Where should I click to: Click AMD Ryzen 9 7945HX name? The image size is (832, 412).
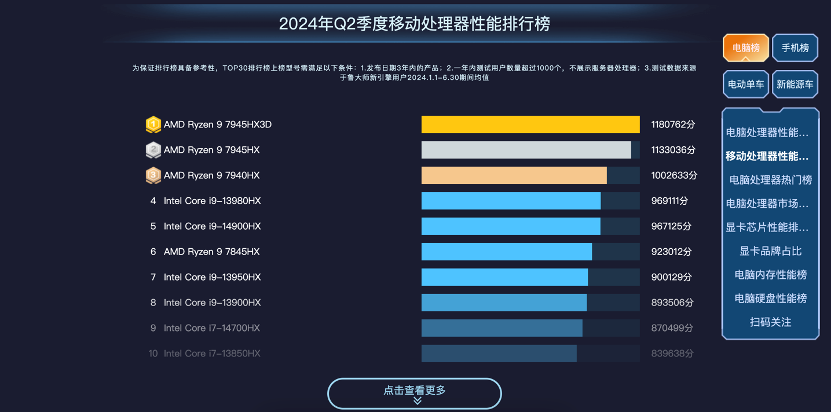coord(212,150)
